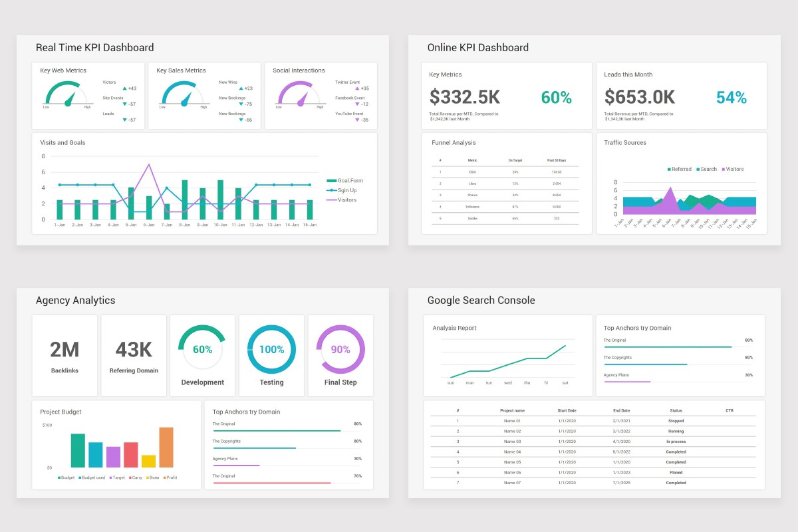Viewport: 798px width, 532px height.
Task: Click the Dislike row in Funnel Analysis
Action: point(505,218)
